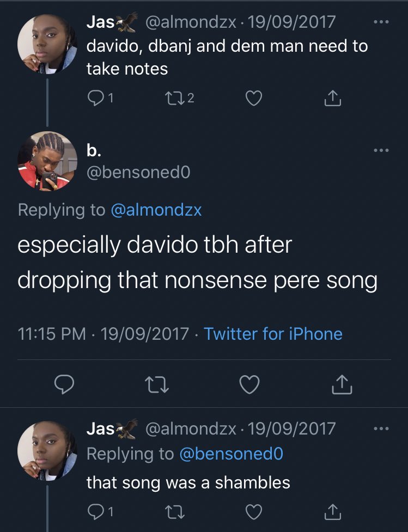This screenshot has width=408, height=532.
Task: Open more options on first Jas tweet
Action: [x=381, y=22]
